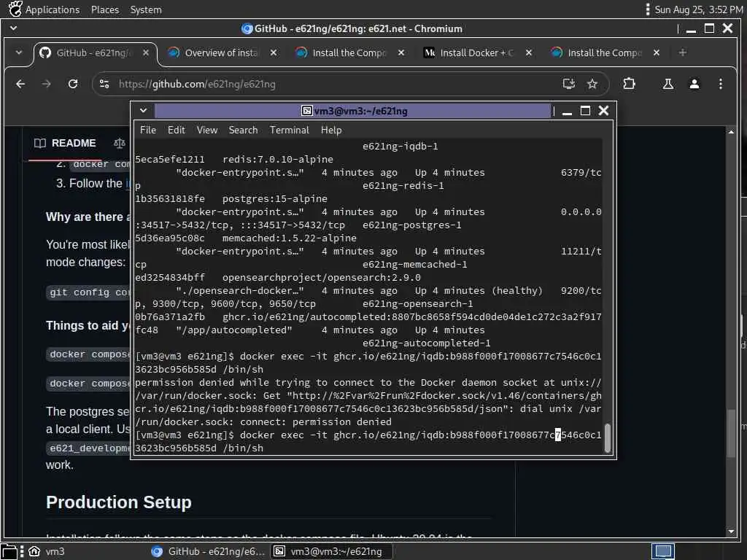Click the Production Setup heading
The width and height of the screenshot is (747, 560).
pyautogui.click(x=119, y=502)
